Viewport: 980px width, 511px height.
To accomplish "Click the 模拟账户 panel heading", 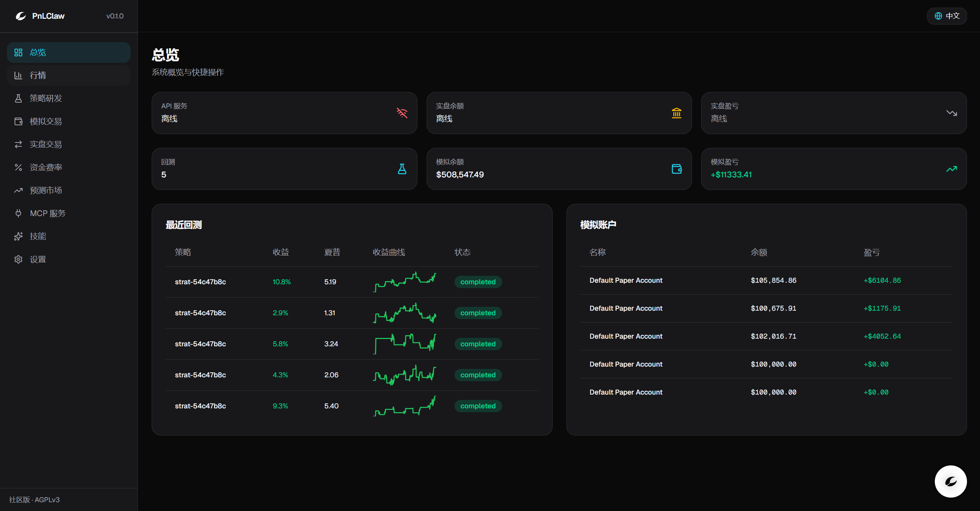I will pyautogui.click(x=598, y=225).
